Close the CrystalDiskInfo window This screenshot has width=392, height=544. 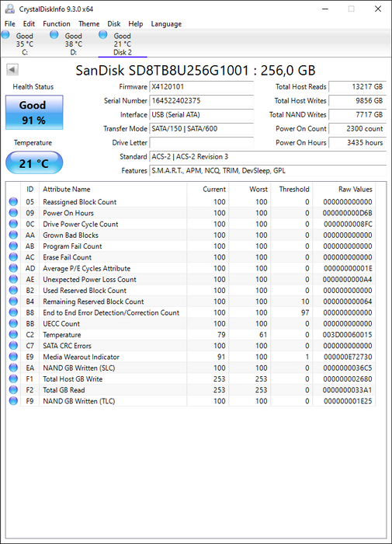click(x=378, y=9)
